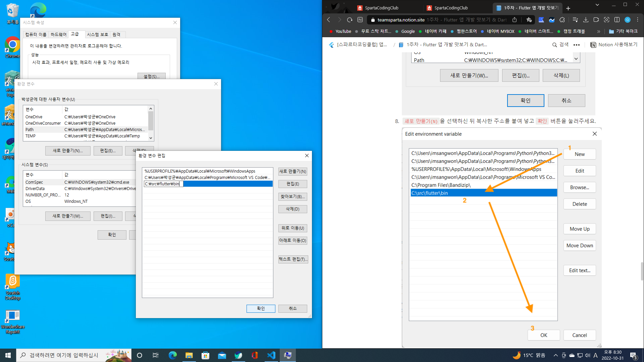Click 새로 만들기(W) under system variables

point(68,216)
